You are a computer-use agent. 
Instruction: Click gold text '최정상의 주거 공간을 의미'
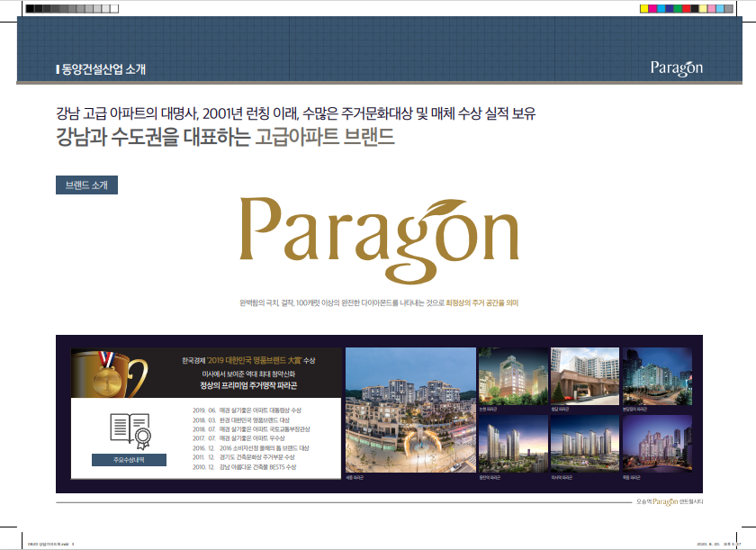pyautogui.click(x=482, y=303)
